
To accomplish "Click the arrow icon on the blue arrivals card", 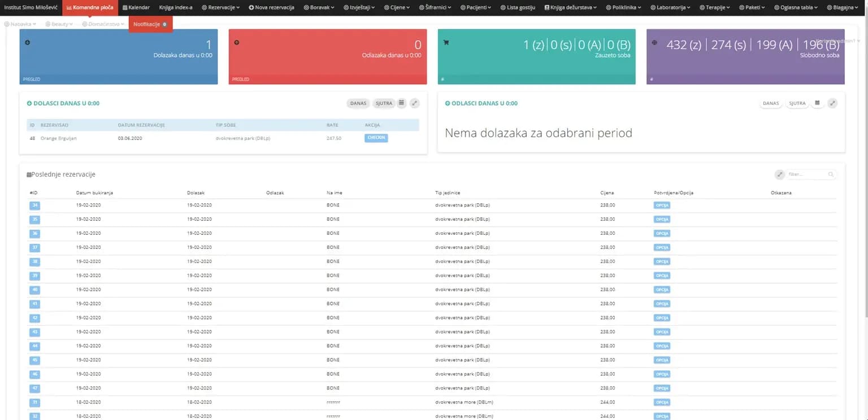I will tap(27, 42).
